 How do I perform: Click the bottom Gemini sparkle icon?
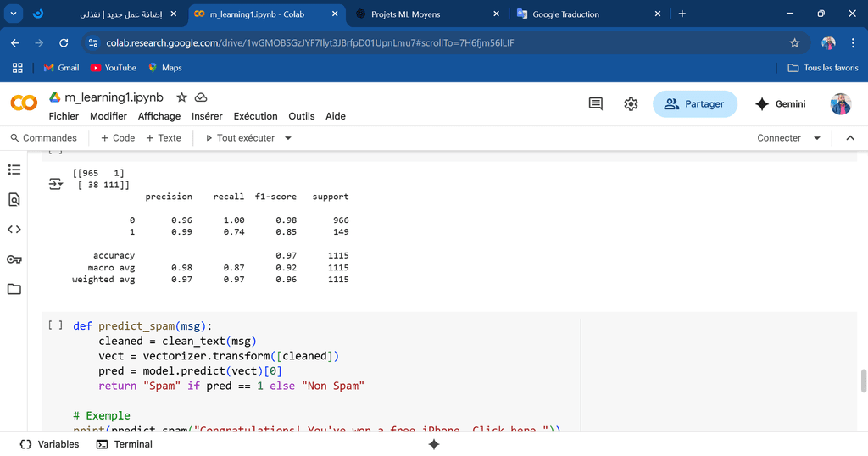tap(434, 444)
